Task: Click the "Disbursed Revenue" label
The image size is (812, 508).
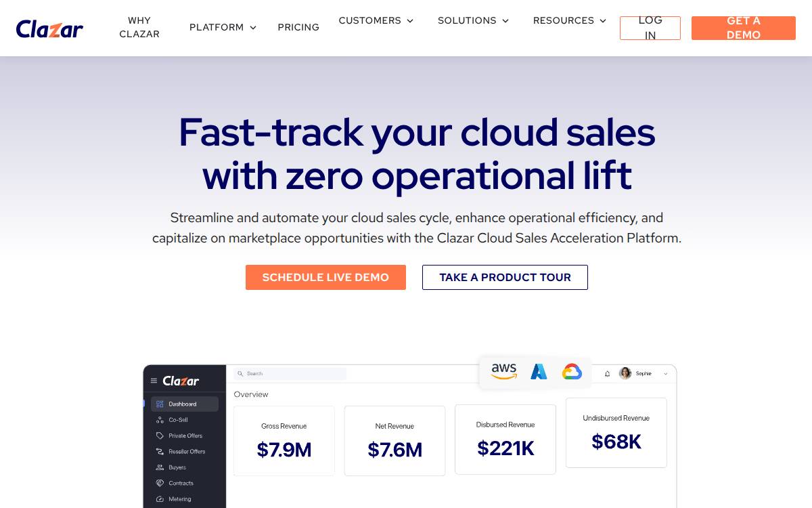Action: click(x=505, y=425)
